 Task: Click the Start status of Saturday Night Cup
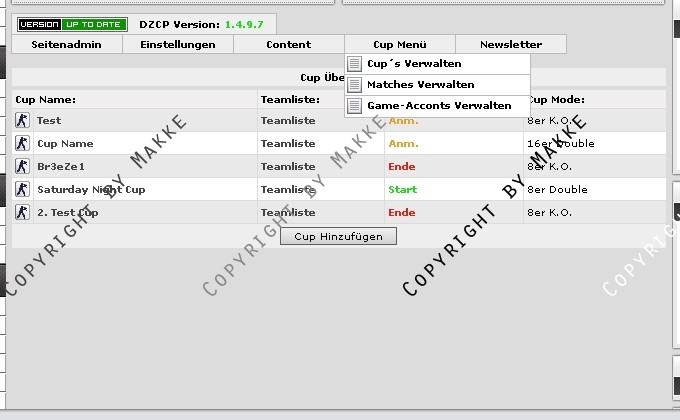403,190
